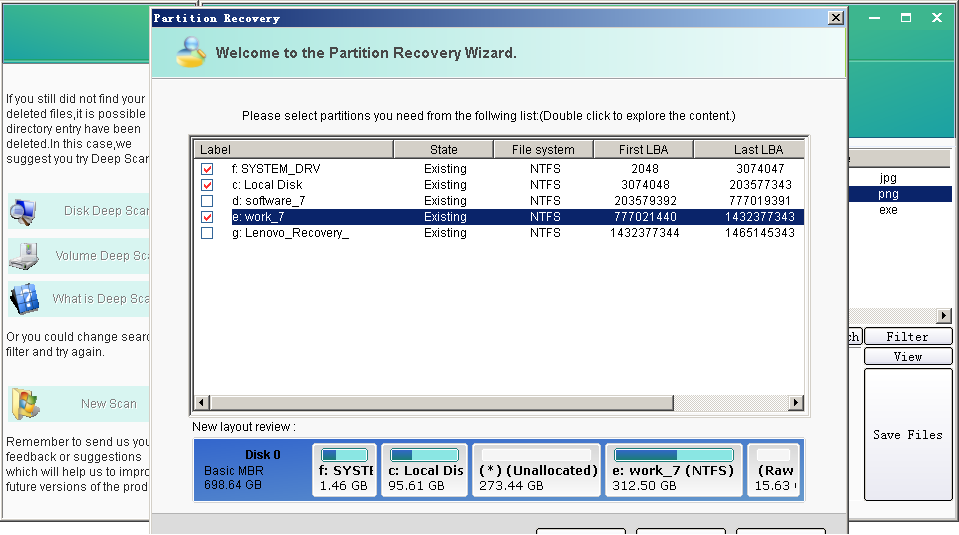This screenshot has width=959, height=535.
Task: Uncheck the c: Local Disk checkbox
Action: 207,185
